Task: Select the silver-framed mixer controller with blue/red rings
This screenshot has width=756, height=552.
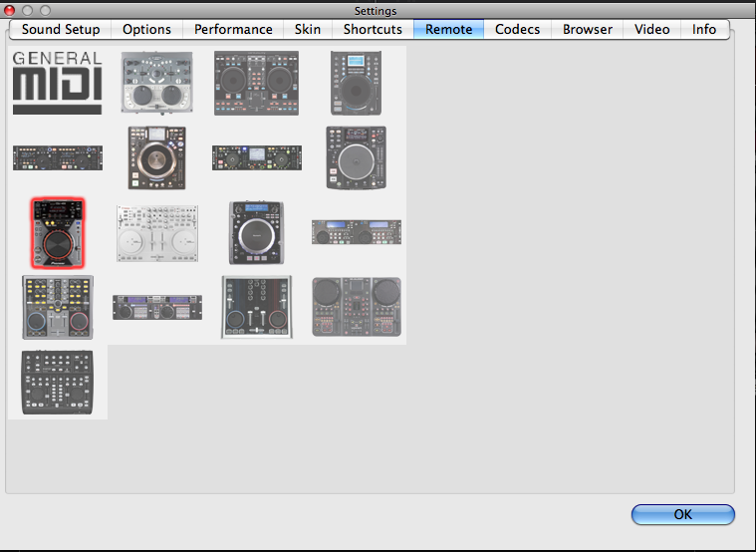Action: (257, 307)
